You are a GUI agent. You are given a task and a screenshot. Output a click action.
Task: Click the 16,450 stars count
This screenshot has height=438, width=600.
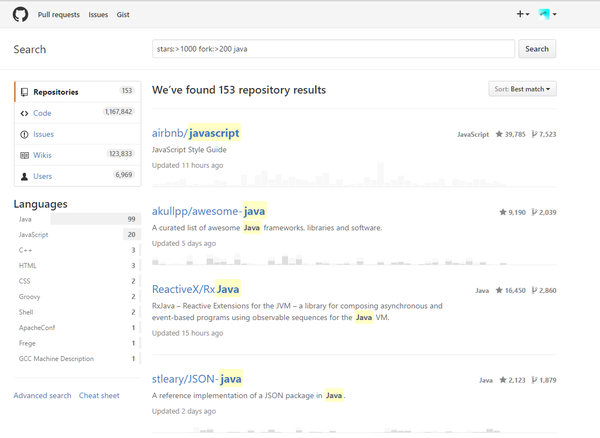515,290
